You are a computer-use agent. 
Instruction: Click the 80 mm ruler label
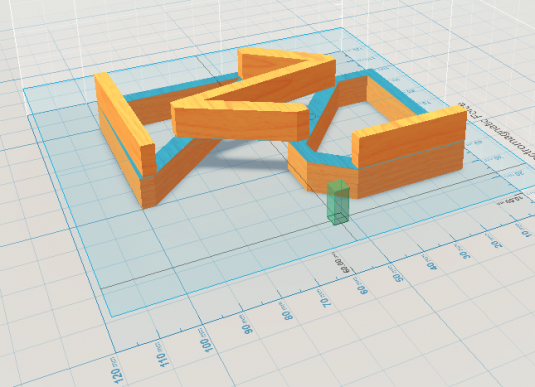tap(288, 310)
